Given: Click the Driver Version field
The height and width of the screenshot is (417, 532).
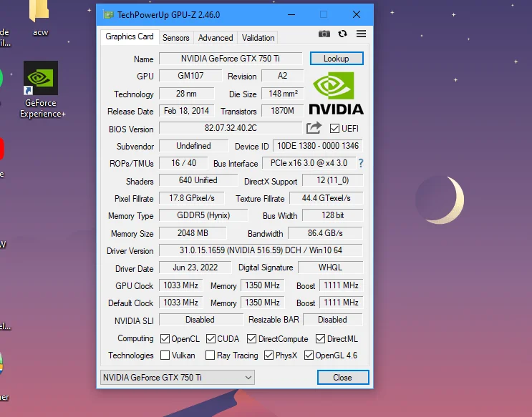Looking at the screenshot, I should point(261,250).
